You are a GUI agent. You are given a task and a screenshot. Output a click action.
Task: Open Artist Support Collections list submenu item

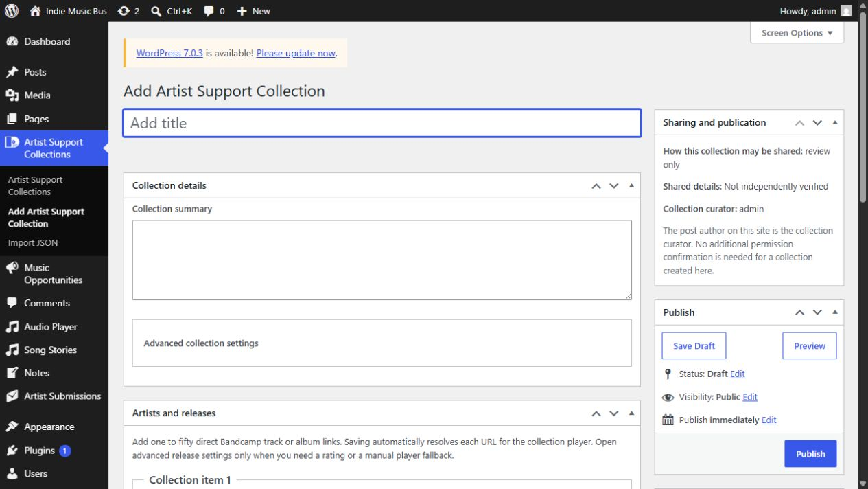coord(35,186)
